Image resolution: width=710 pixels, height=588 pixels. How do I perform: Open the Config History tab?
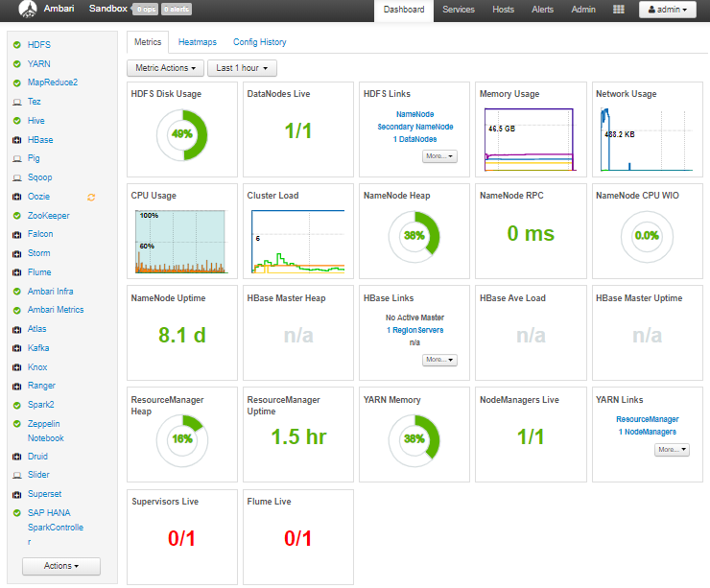259,42
